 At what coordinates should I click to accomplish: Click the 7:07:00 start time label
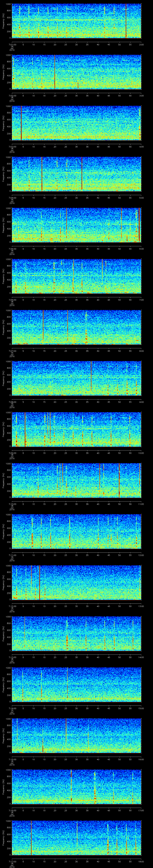pos(12,351)
